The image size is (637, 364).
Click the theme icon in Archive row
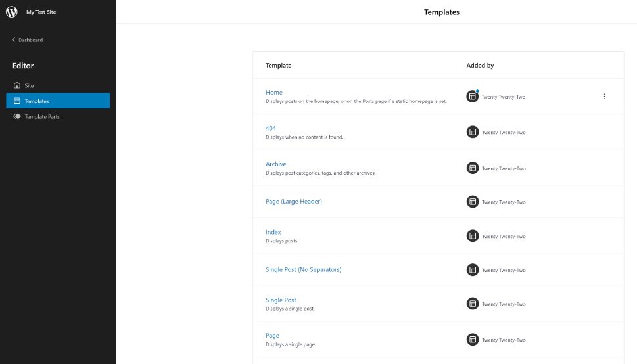(473, 168)
